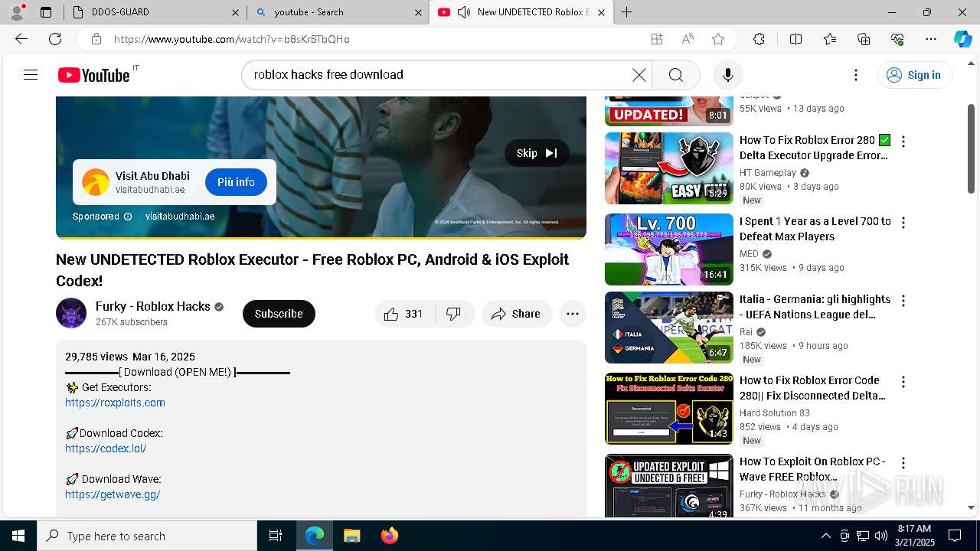980x551 pixels.
Task: Show hidden system tray icons
Action: 825,536
